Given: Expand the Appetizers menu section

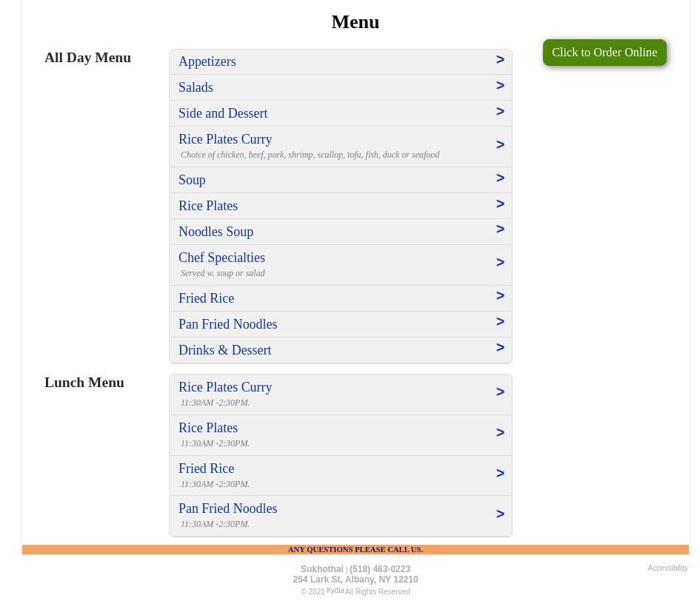Looking at the screenshot, I should pyautogui.click(x=207, y=61).
